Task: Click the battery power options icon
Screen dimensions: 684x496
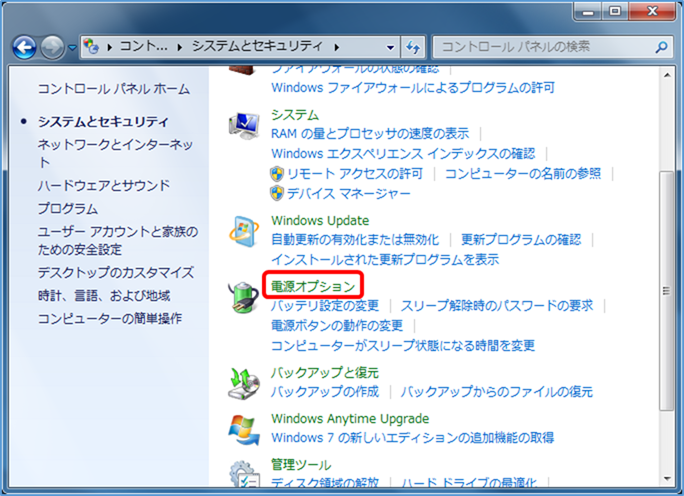Action: tap(243, 298)
